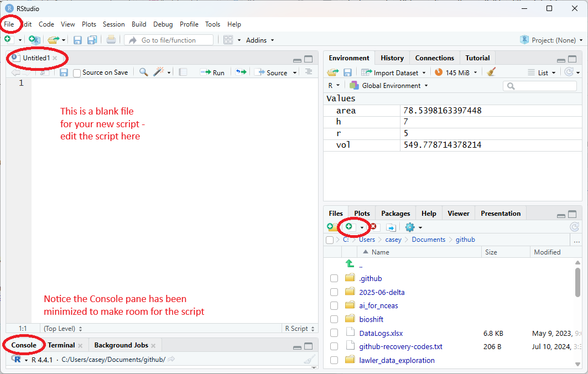Image resolution: width=588 pixels, height=374 pixels.
Task: Click the Re-run previous code icon
Action: point(241,72)
